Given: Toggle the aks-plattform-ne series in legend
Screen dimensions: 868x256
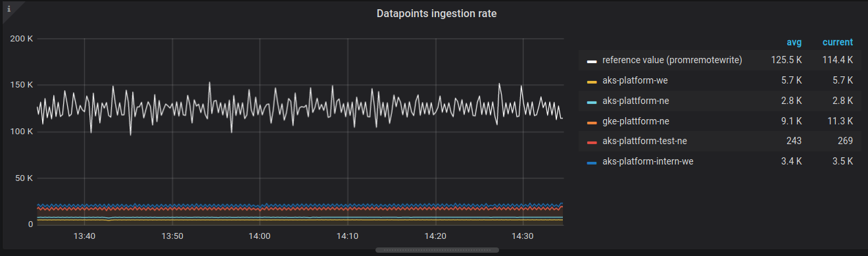Looking at the screenshot, I should pyautogui.click(x=635, y=101).
